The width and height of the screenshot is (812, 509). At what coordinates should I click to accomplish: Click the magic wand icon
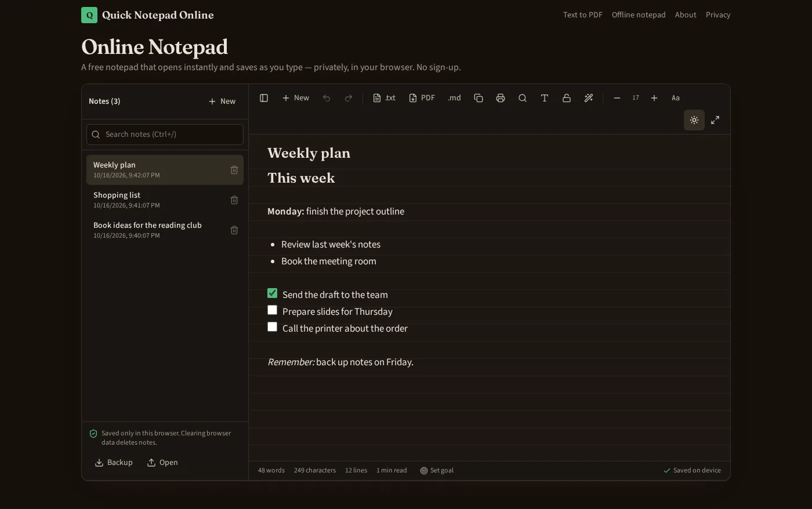(x=589, y=98)
